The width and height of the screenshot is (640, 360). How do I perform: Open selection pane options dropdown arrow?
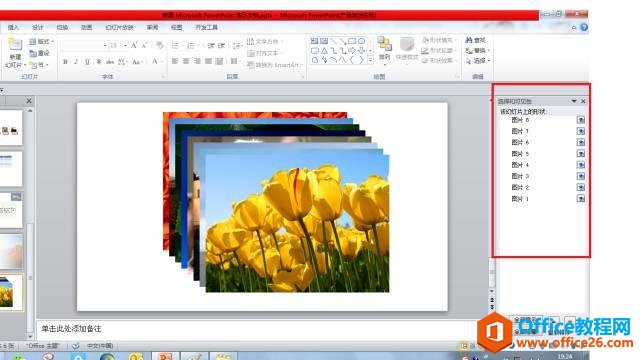[574, 101]
